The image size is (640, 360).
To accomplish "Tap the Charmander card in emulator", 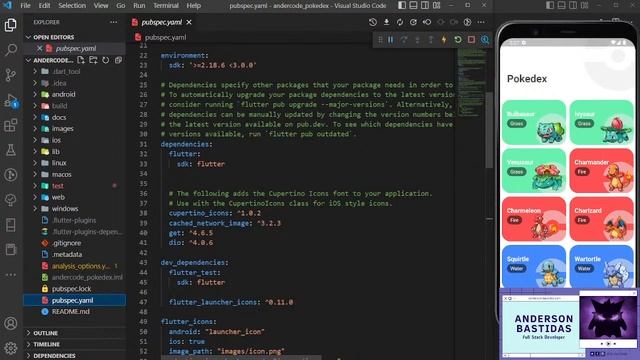I will 601,171.
